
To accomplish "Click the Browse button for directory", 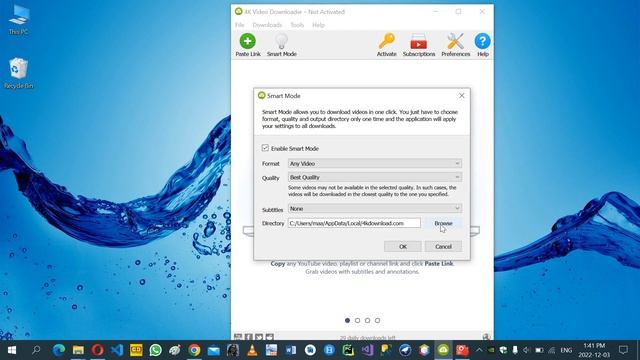I will [443, 223].
